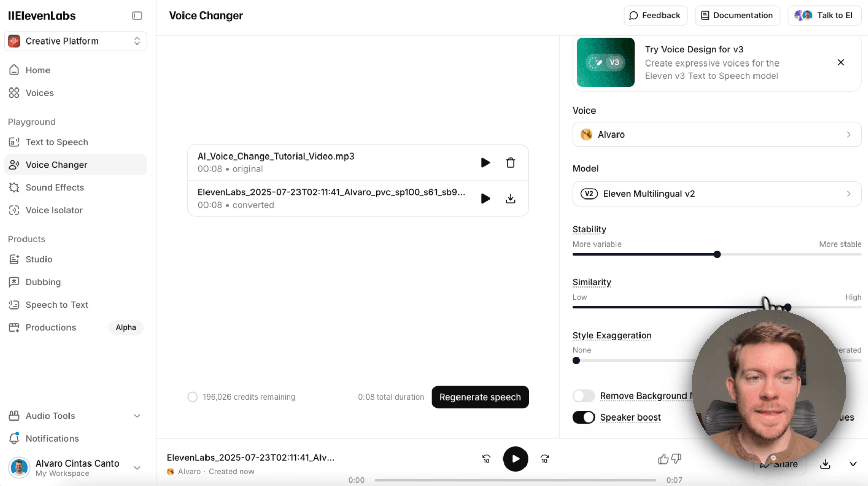Click the Stability slider handle
The height and width of the screenshot is (486, 868).
pyautogui.click(x=717, y=254)
